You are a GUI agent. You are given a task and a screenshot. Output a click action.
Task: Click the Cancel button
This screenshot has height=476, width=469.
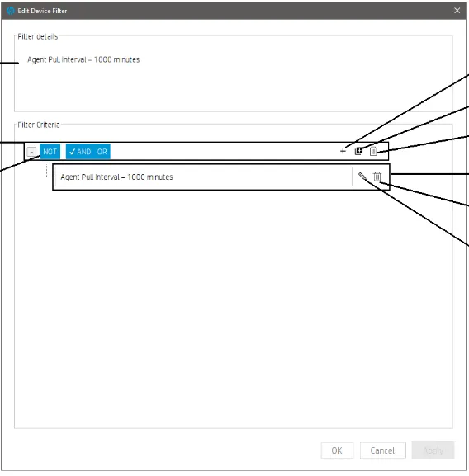point(382,450)
